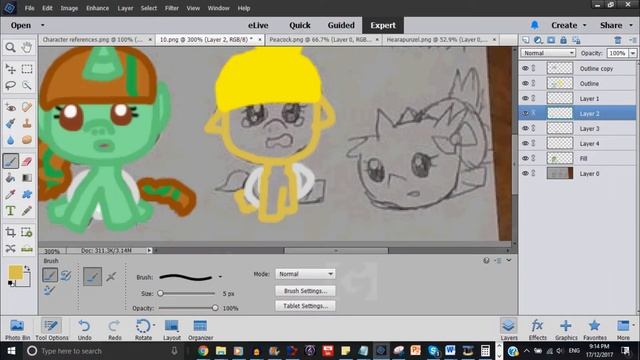This screenshot has width=640, height=360.
Task: Toggle visibility of Layer 2
Action: [x=525, y=113]
